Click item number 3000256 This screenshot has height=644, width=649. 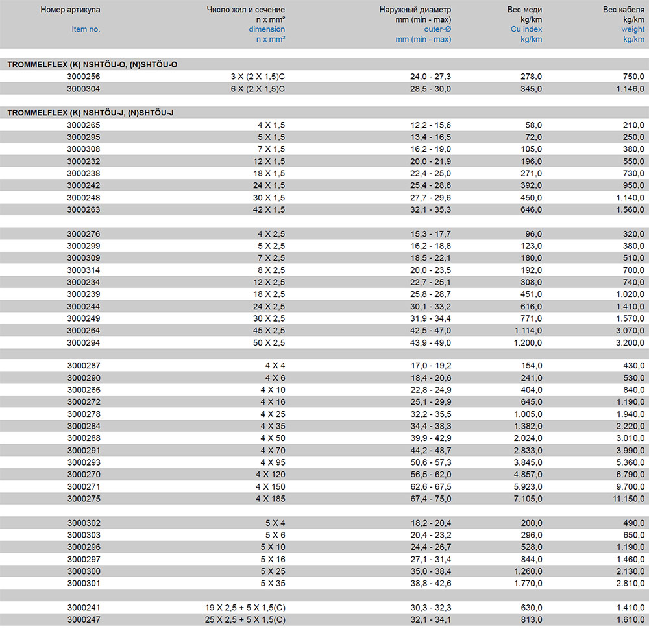(84, 77)
